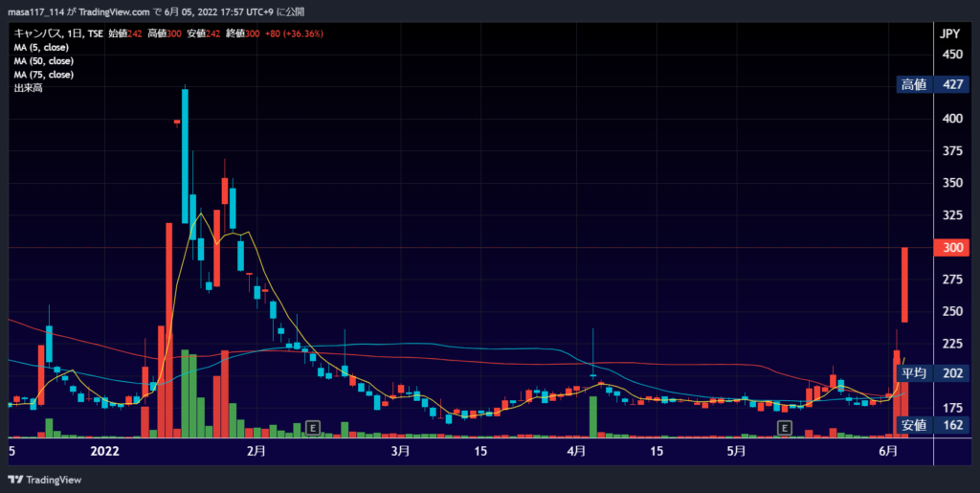Click the 400 price axis value
Image resolution: width=980 pixels, height=493 pixels.
[x=952, y=119]
